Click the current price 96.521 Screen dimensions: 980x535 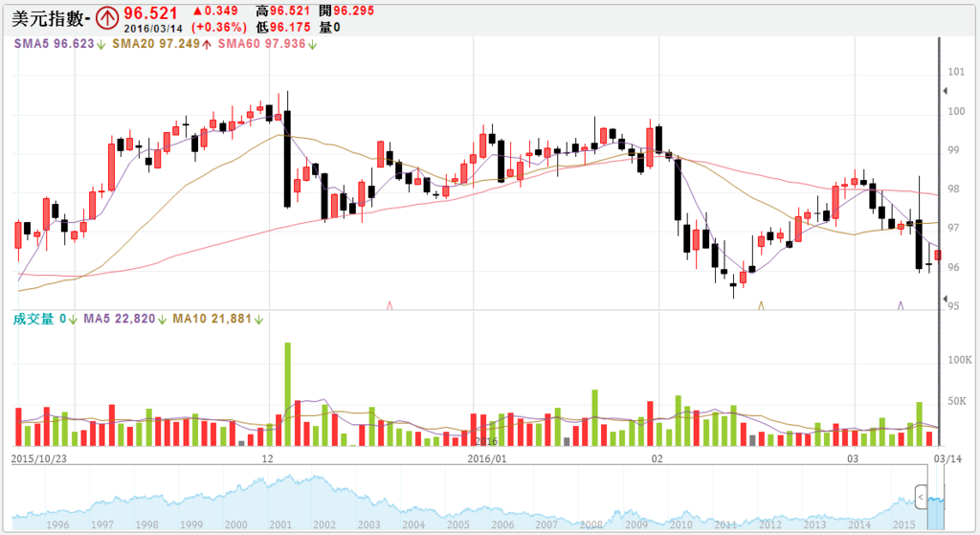[150, 13]
